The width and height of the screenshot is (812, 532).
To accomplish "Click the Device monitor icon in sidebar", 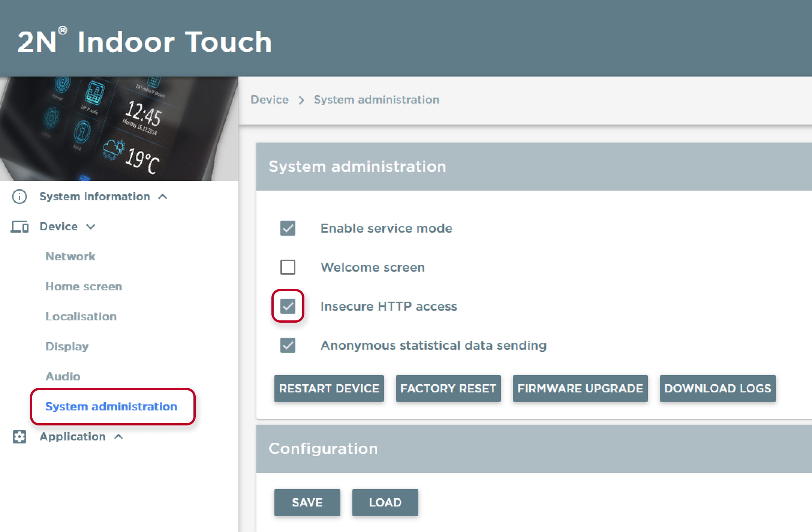I will coord(19,227).
